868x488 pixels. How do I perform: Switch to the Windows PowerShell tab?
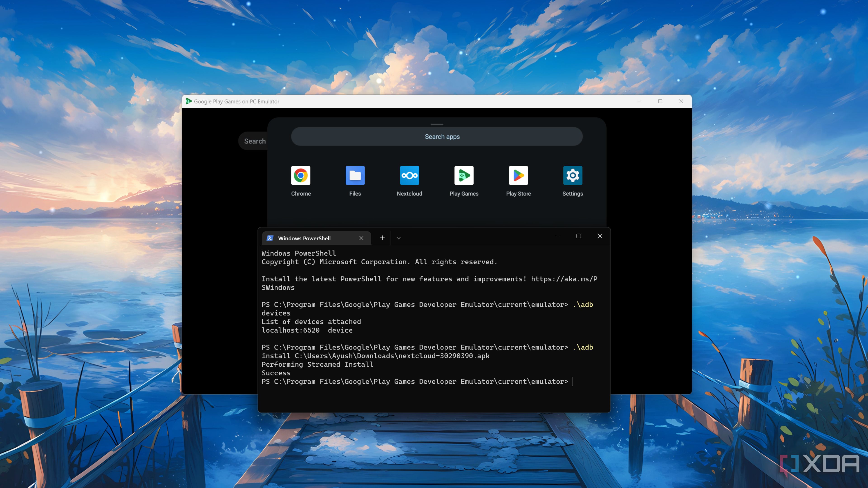(x=304, y=238)
